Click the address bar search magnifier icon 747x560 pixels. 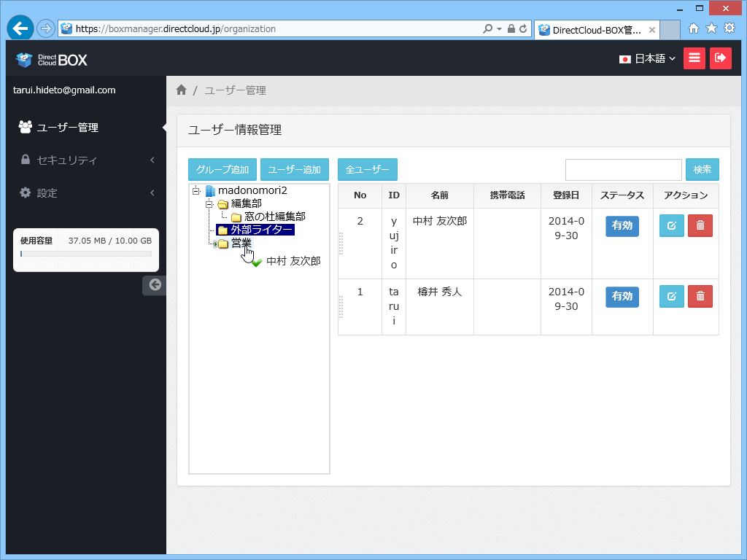[487, 28]
